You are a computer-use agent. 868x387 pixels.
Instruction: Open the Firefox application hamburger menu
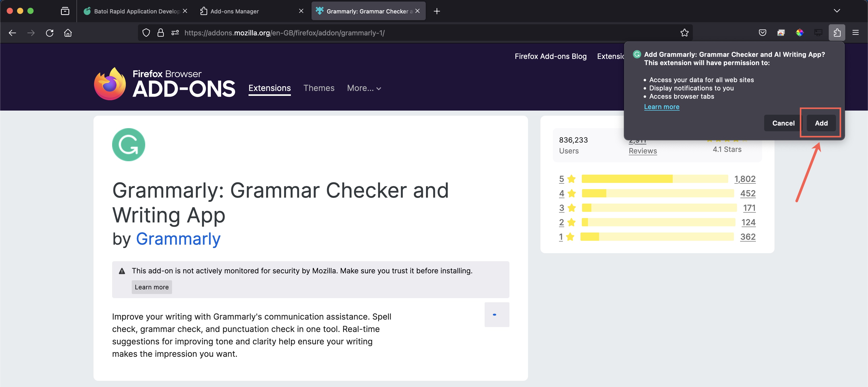tap(856, 33)
